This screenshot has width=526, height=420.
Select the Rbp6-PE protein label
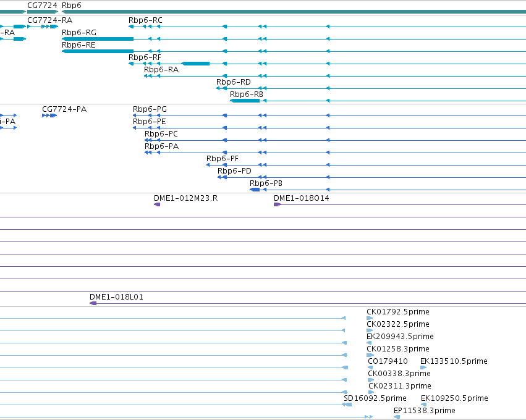pyautogui.click(x=150, y=122)
